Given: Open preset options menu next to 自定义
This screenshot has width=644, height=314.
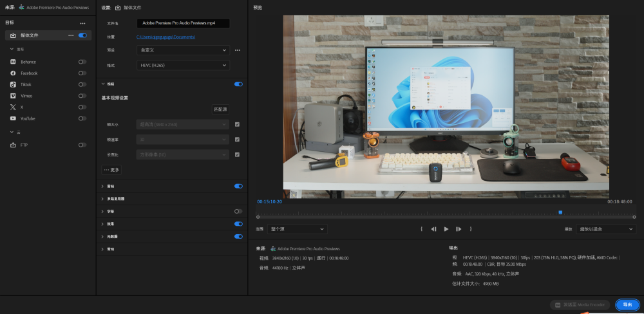Looking at the screenshot, I should point(238,50).
